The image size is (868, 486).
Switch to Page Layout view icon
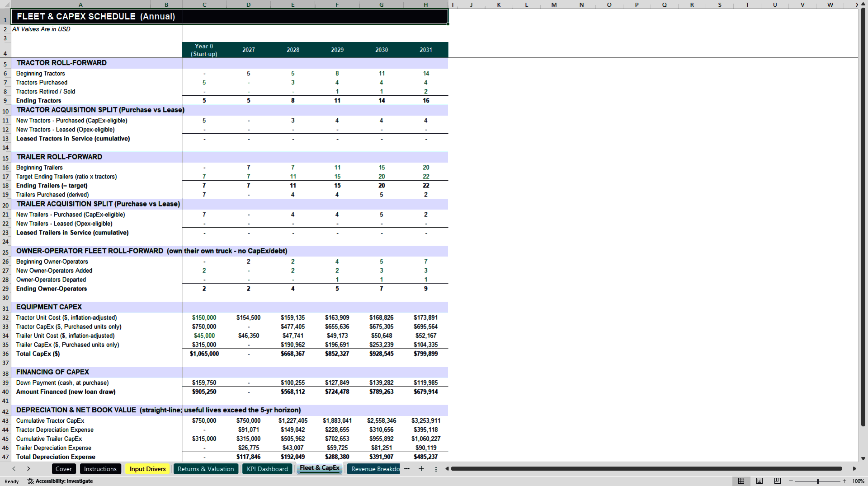(x=759, y=481)
